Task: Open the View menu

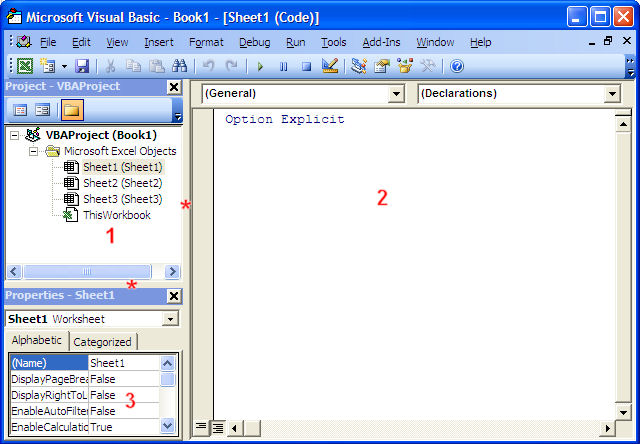Action: (117, 42)
